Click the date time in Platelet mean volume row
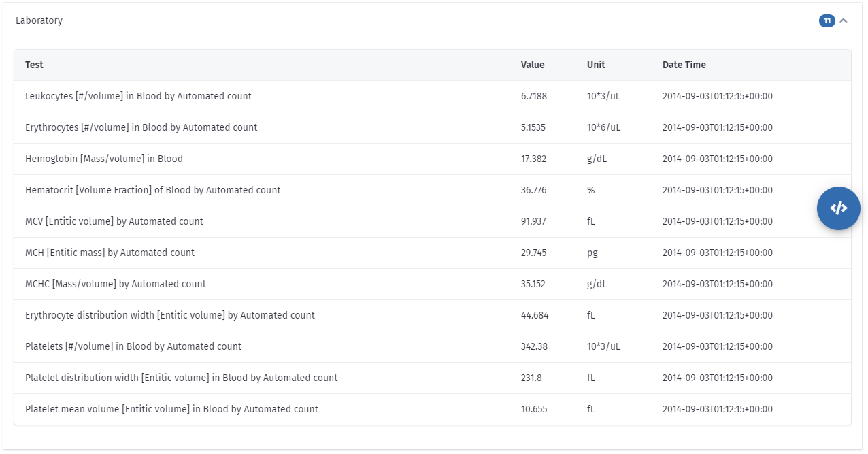This screenshot has width=868, height=454. coord(718,409)
